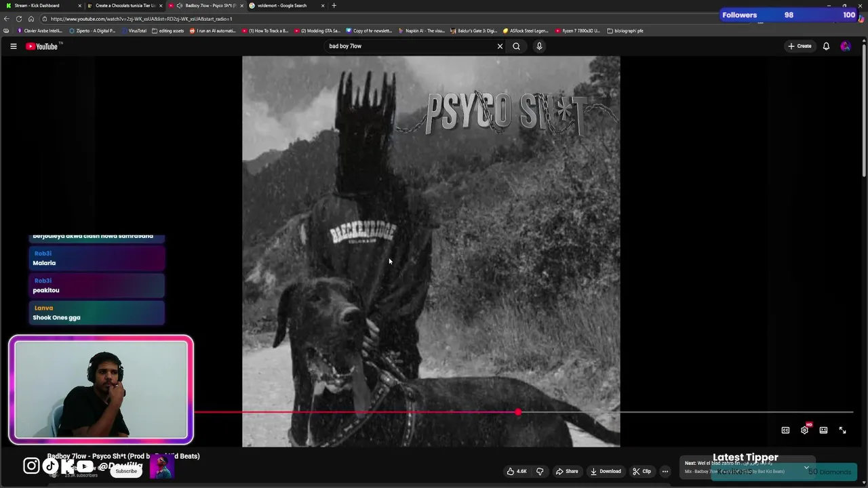Open VirusTotal bookmark
Screen dimensions: 868x488
pos(134,30)
